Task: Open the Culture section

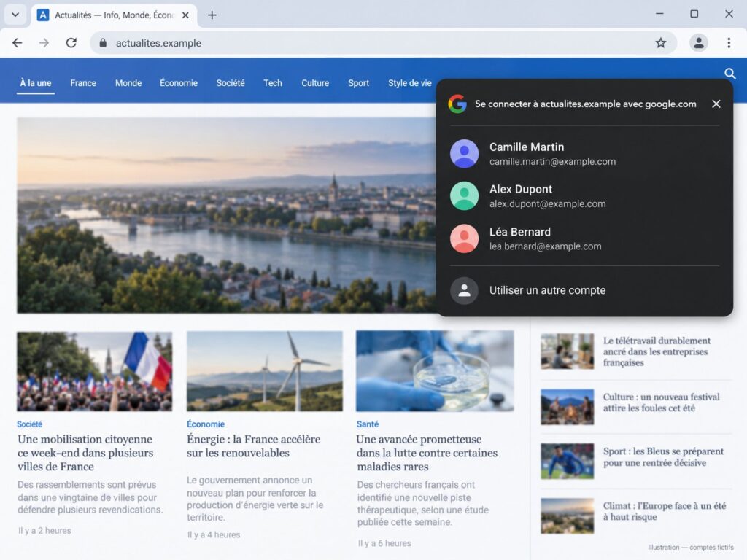Action: pyautogui.click(x=315, y=83)
